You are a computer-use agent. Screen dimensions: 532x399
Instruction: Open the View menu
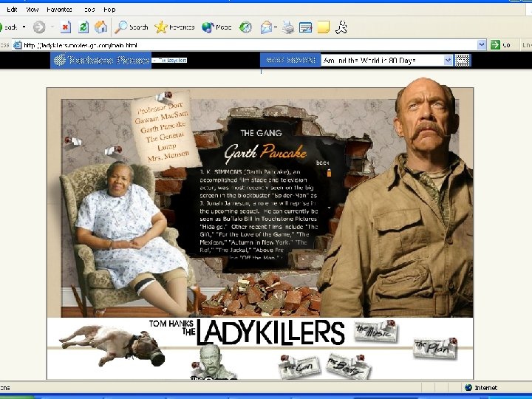pos(33,10)
